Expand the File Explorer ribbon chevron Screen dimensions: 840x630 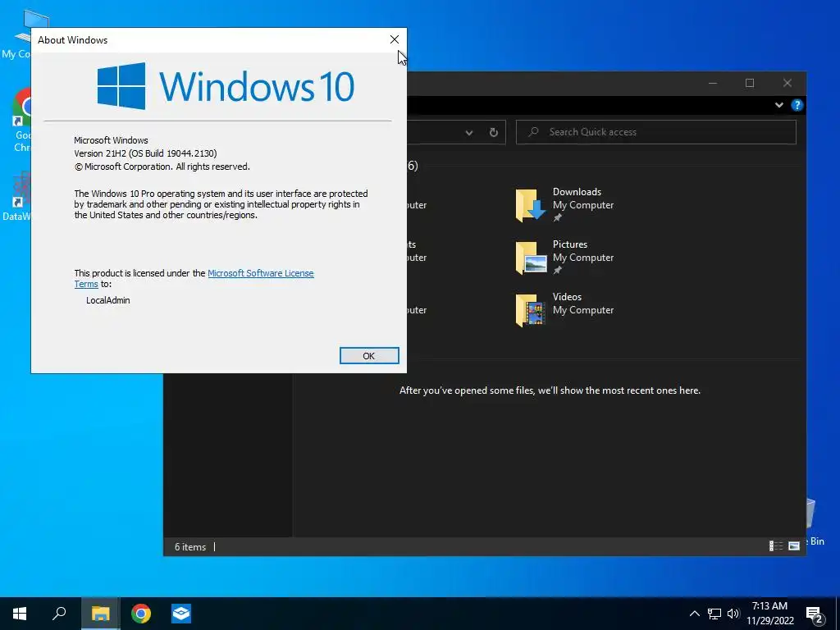(x=779, y=105)
